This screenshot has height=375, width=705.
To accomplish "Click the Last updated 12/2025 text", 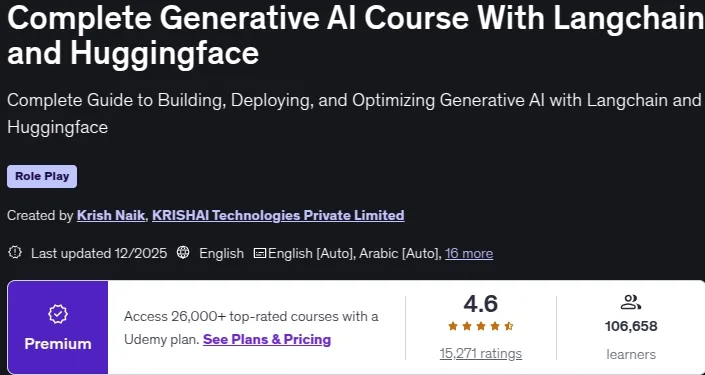I will pyautogui.click(x=99, y=254).
